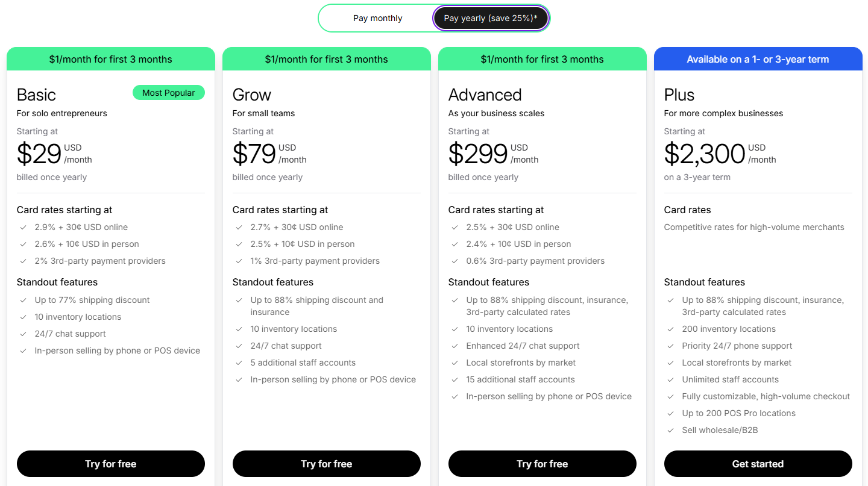Click Try for free under Advanced plan
868x486 pixels.
(542, 464)
